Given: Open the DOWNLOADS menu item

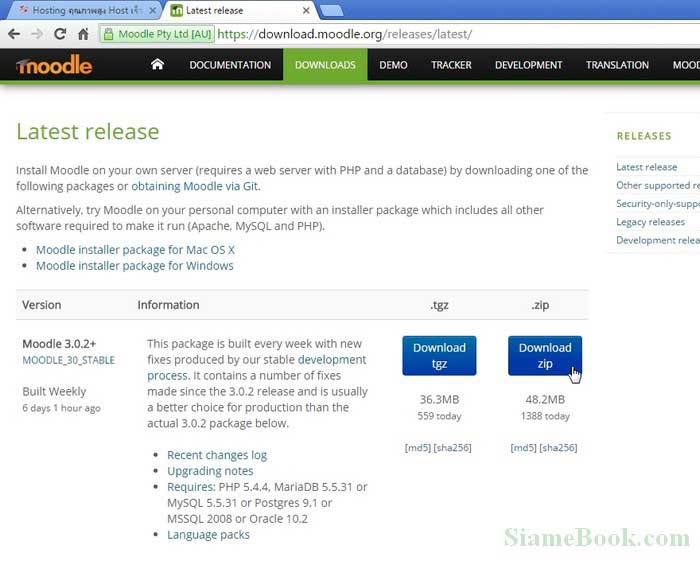Looking at the screenshot, I should click(x=325, y=65).
